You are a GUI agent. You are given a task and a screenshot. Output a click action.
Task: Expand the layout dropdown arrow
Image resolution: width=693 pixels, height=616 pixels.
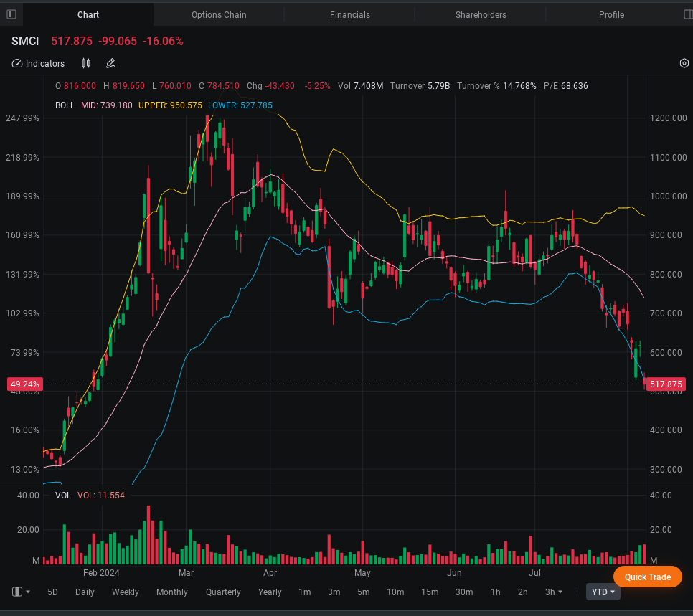pos(28,592)
